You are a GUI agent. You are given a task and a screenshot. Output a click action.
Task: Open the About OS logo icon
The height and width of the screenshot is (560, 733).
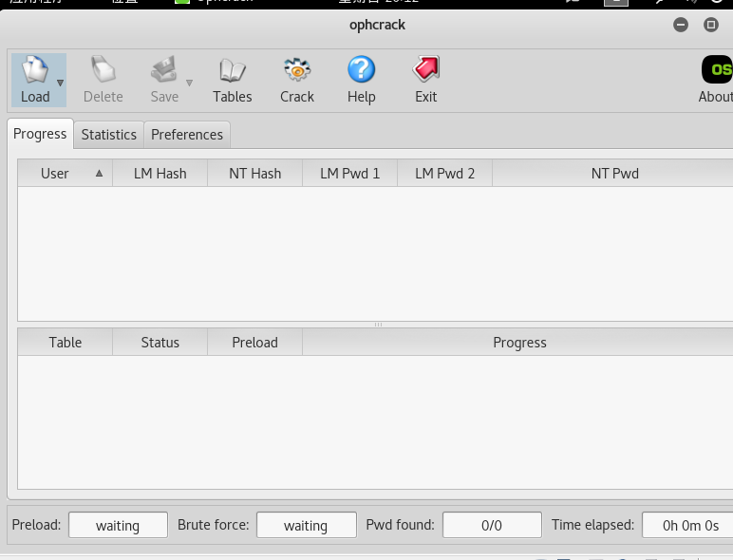click(717, 69)
